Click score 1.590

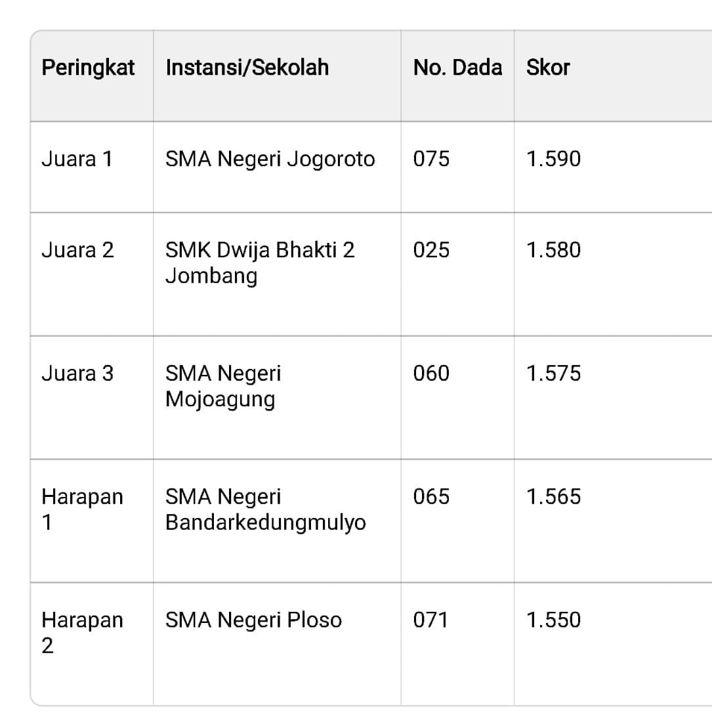pos(553,159)
